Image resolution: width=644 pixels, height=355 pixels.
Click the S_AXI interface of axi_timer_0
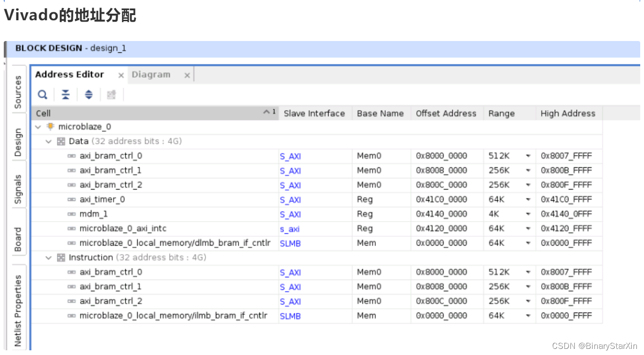(x=290, y=200)
